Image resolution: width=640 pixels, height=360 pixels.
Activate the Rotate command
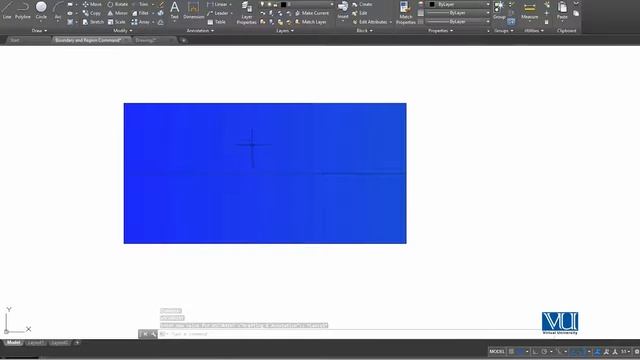pyautogui.click(x=118, y=4)
